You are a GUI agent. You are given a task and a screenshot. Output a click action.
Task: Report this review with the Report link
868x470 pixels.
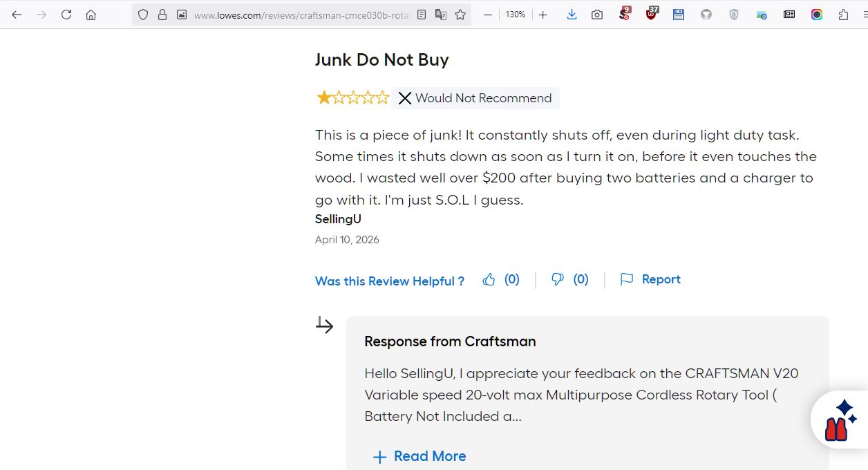click(x=650, y=279)
